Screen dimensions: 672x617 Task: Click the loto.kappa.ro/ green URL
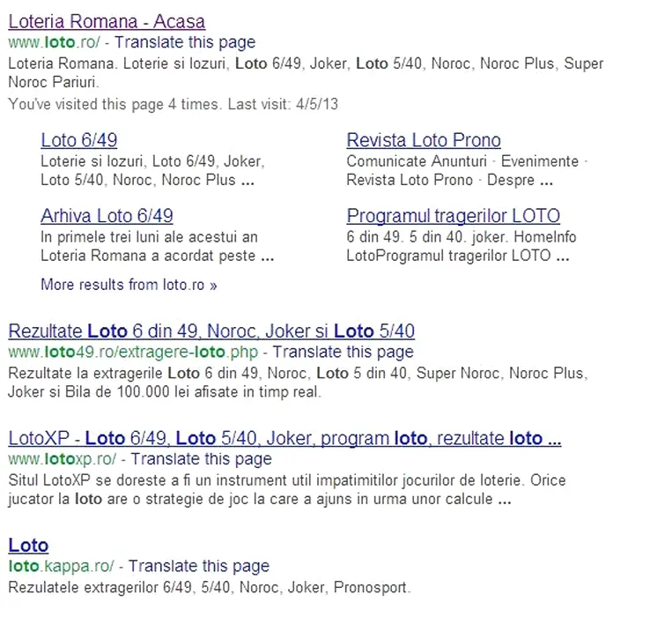(x=61, y=566)
